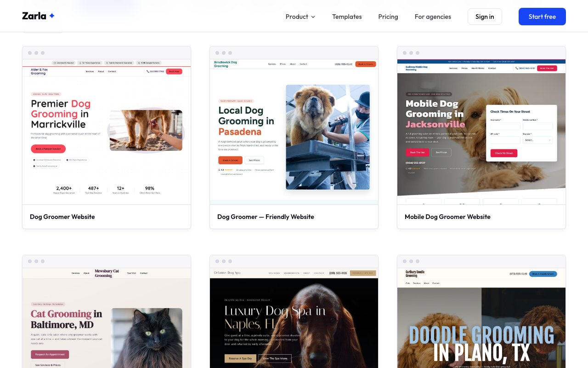Click the Dog Groomer Website title

coord(62,217)
